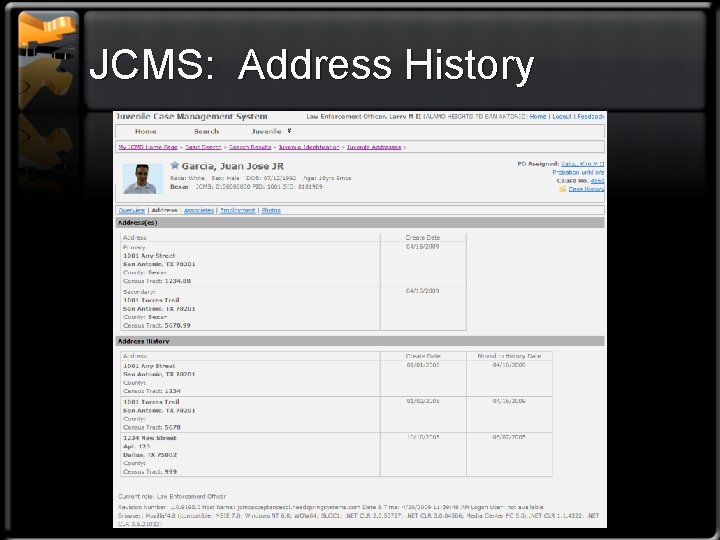
Task: Click secondary address 1001 Torres Trail
Action: pyautogui.click(x=151, y=300)
